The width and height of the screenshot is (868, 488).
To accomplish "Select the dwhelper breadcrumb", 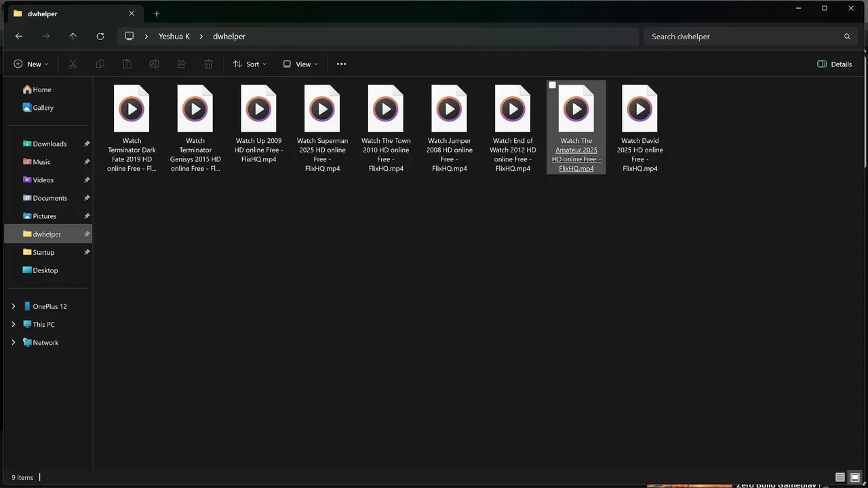I will tap(229, 37).
